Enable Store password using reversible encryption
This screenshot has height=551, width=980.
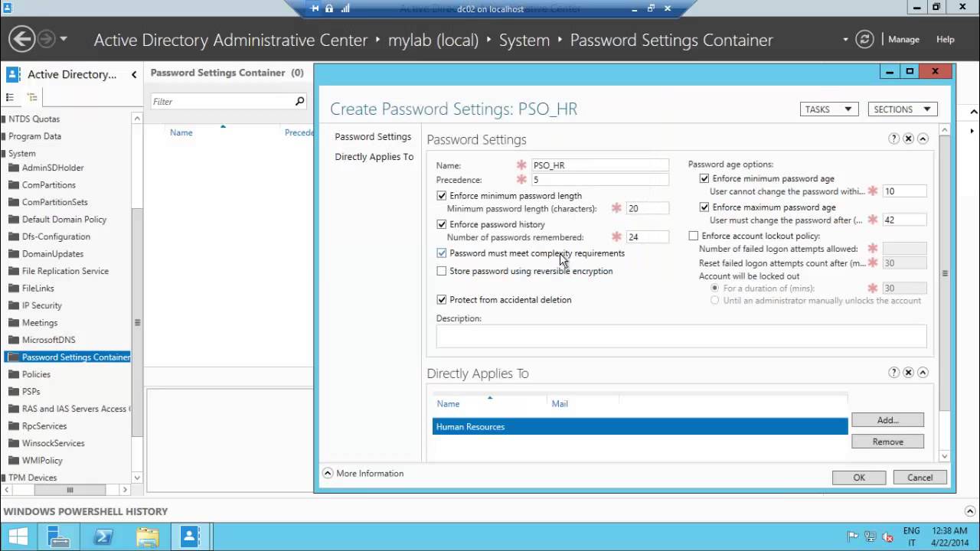441,271
